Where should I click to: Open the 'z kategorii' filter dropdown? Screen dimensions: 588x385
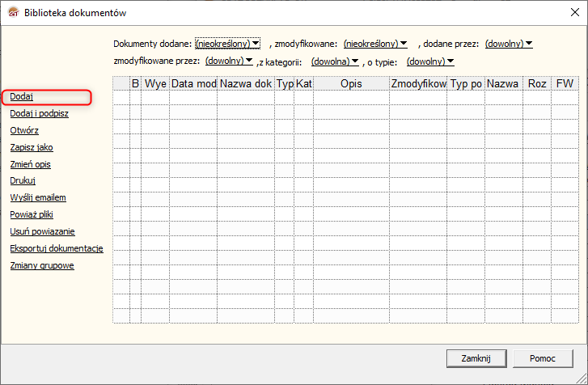(x=335, y=61)
